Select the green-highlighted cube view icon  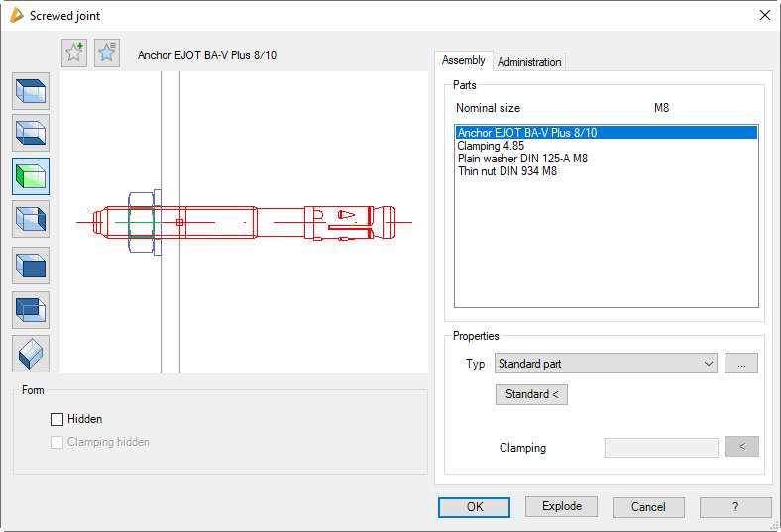click(x=31, y=176)
